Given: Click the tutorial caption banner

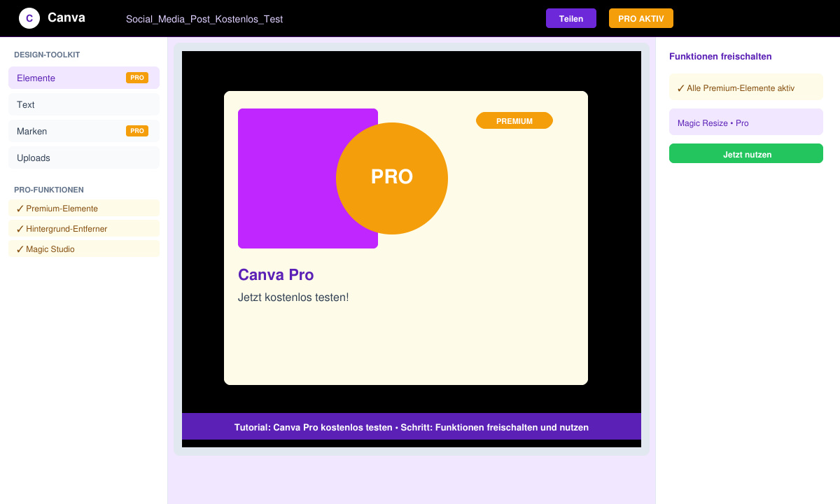Looking at the screenshot, I should [412, 426].
